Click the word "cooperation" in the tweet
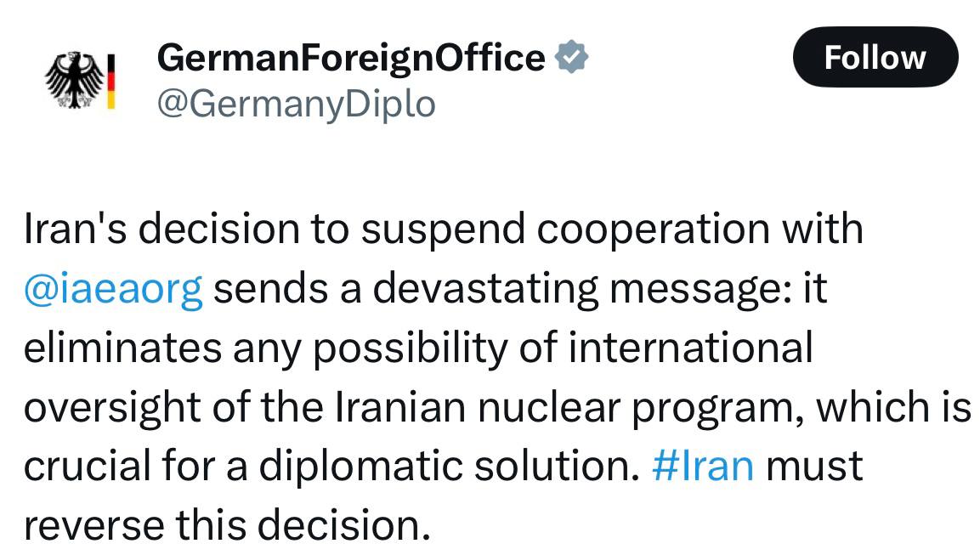 pyautogui.click(x=653, y=230)
